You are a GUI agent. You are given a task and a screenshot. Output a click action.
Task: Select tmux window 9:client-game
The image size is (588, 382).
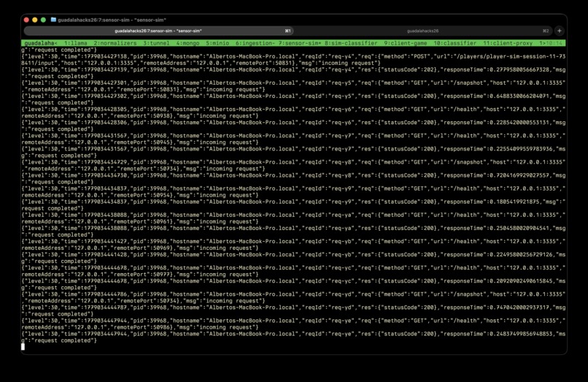(406, 43)
